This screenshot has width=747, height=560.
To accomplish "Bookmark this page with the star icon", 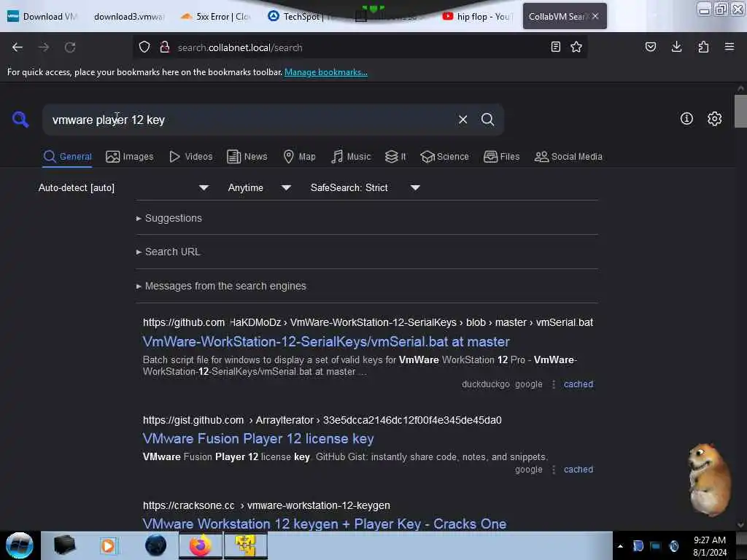I will pyautogui.click(x=576, y=47).
